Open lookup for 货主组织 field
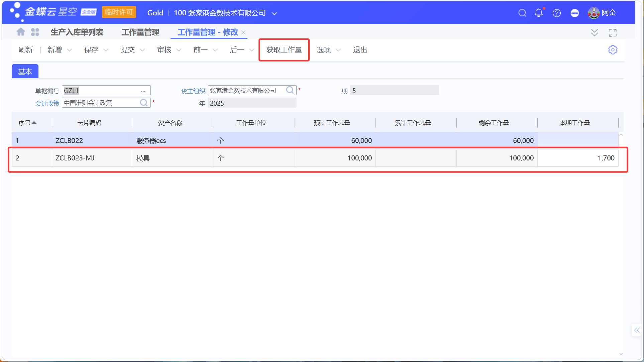Screen dimensions: 644x362 point(290,90)
